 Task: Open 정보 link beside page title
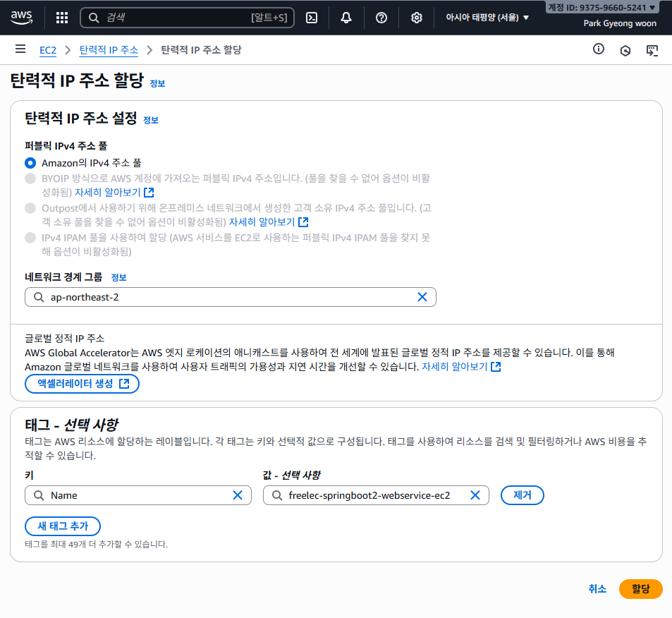(x=157, y=84)
